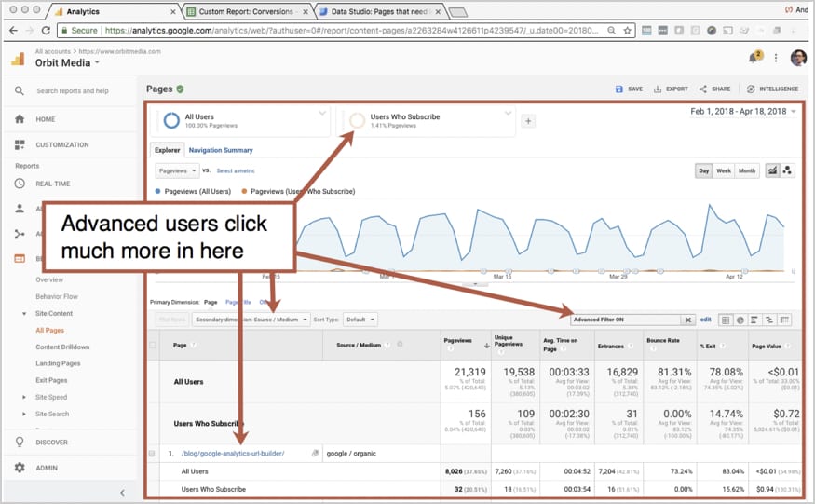Sort by the Pageviews column header
The height and width of the screenshot is (504, 815).
458,341
